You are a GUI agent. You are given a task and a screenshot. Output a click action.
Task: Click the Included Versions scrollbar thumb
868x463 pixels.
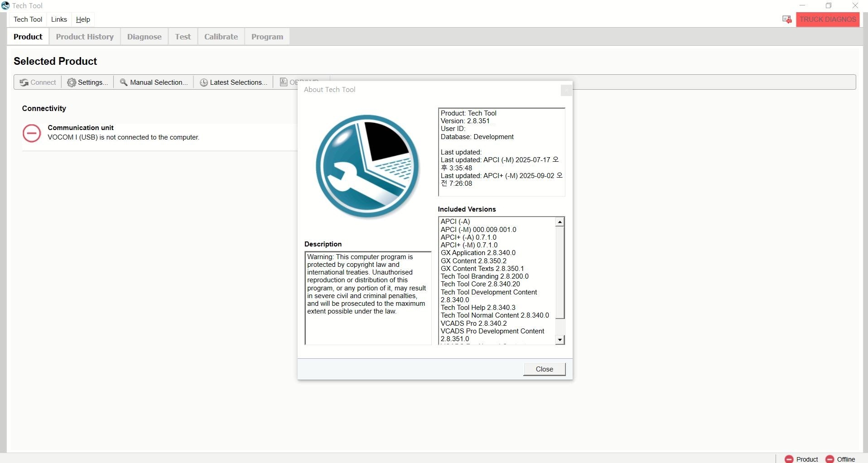[560, 272]
